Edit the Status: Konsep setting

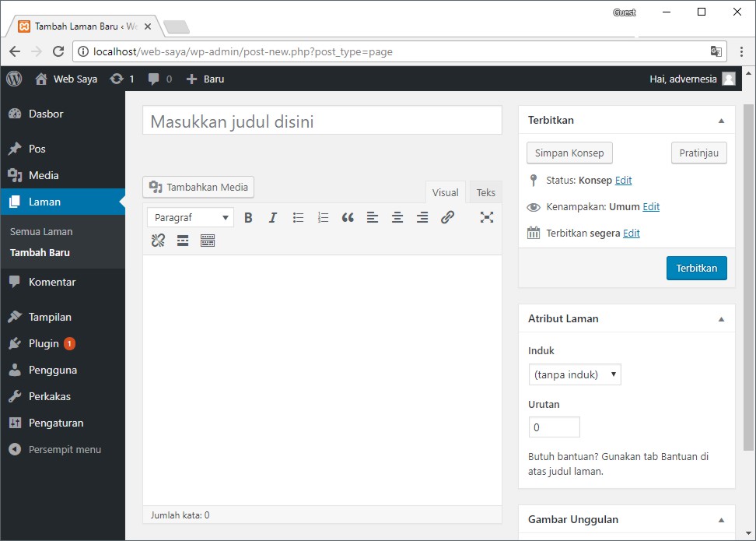point(624,181)
